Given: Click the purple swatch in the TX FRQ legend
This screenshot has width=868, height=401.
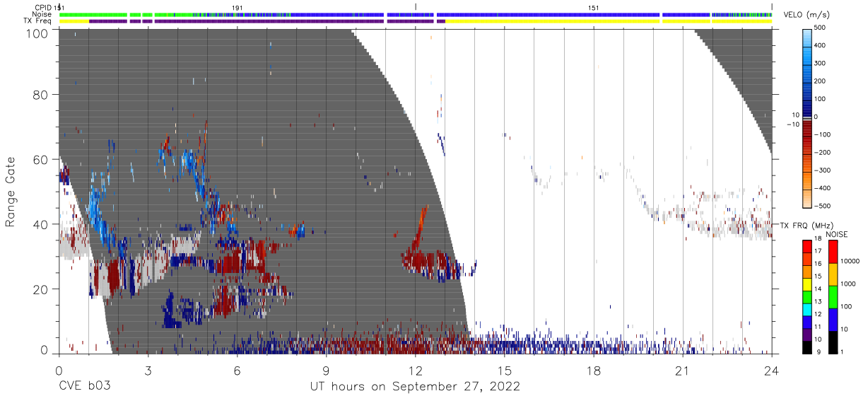Looking at the screenshot, I should [807, 333].
